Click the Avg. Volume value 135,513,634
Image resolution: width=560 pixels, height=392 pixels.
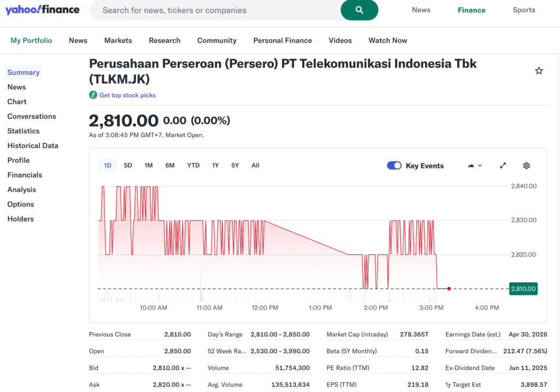[290, 384]
